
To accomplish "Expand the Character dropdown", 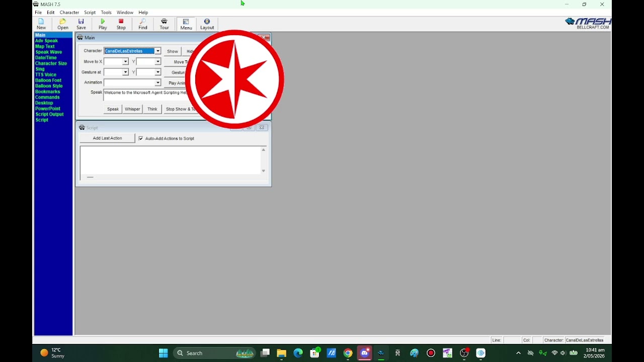I will [157, 51].
